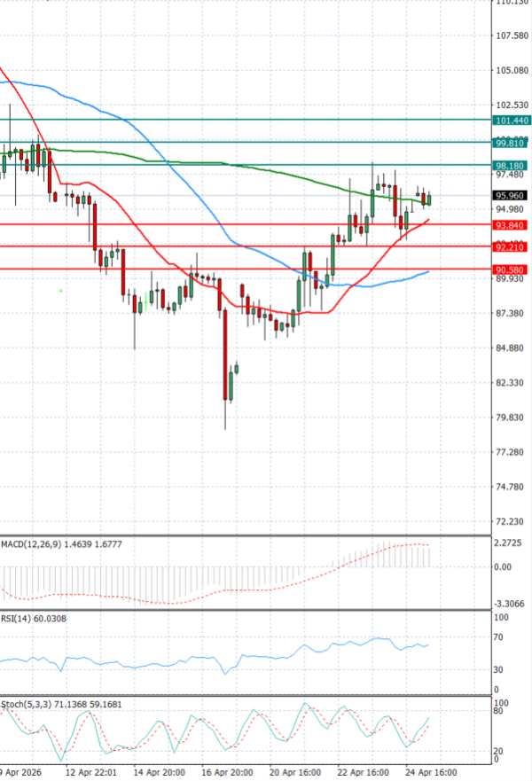Click the 107.580 price axis value
The width and height of the screenshot is (532, 781).
coord(512,35)
